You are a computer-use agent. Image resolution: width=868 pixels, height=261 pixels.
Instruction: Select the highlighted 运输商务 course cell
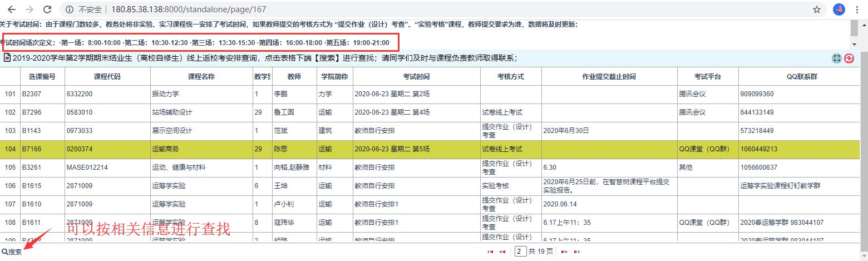click(201, 149)
